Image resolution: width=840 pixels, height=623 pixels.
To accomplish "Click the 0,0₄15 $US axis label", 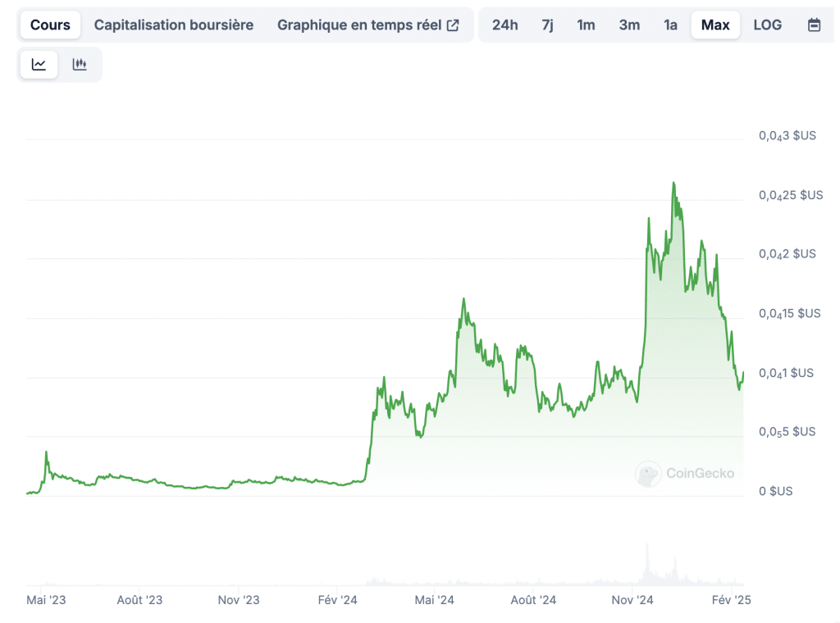I will click(790, 314).
